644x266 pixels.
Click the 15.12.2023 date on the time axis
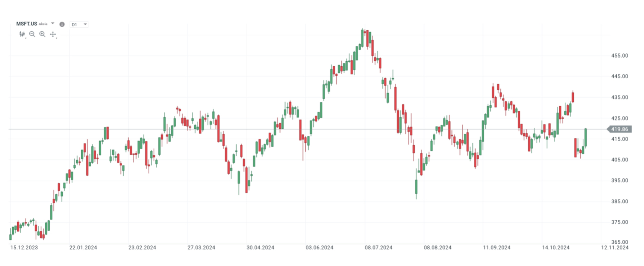click(24, 248)
